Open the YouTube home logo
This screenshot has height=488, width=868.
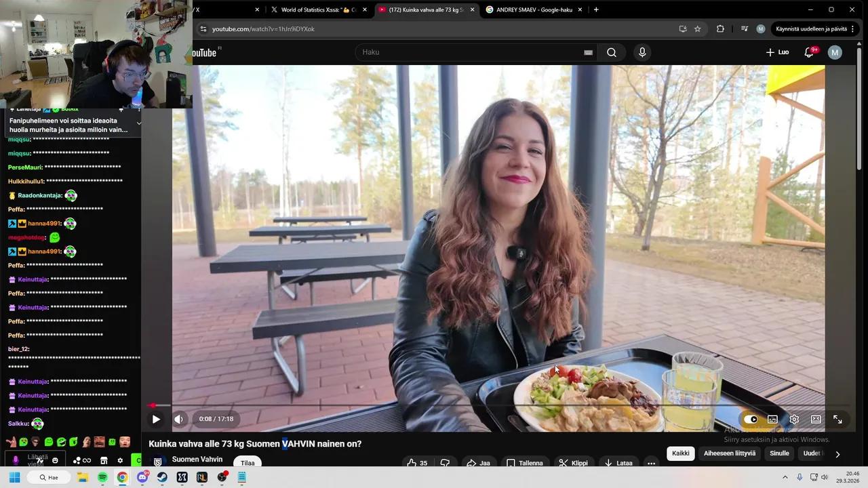205,52
